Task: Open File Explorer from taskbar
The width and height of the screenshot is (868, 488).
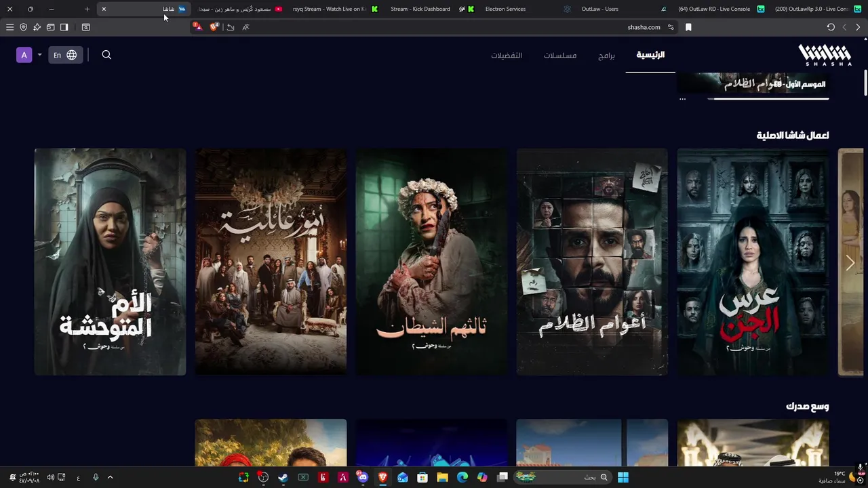Action: coord(442,477)
